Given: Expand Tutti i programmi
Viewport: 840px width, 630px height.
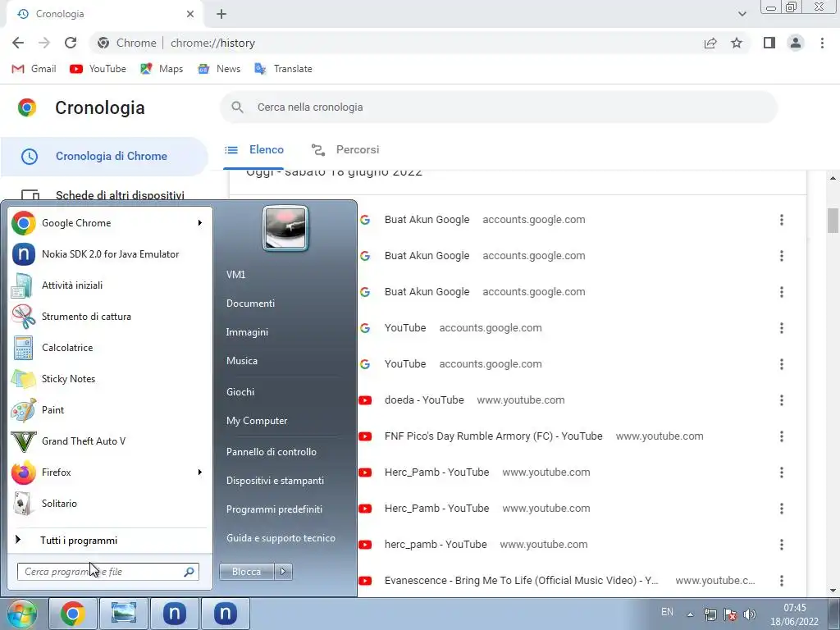Looking at the screenshot, I should click(x=109, y=541).
